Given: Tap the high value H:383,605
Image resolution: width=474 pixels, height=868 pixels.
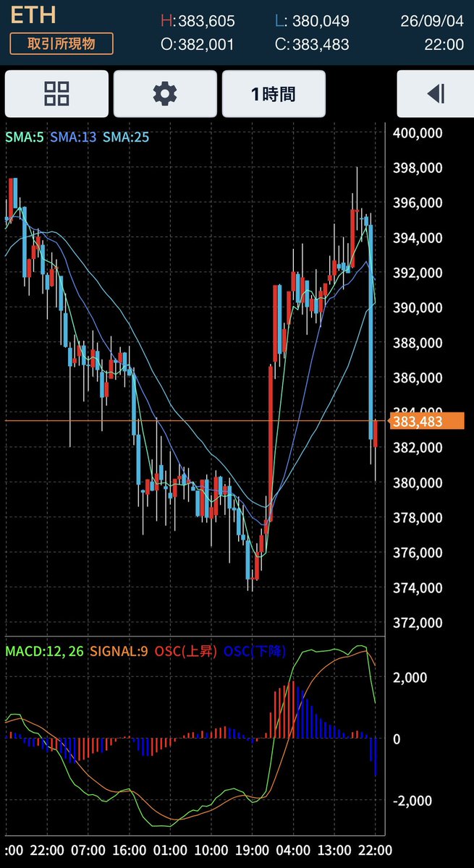Looking at the screenshot, I should (x=198, y=22).
